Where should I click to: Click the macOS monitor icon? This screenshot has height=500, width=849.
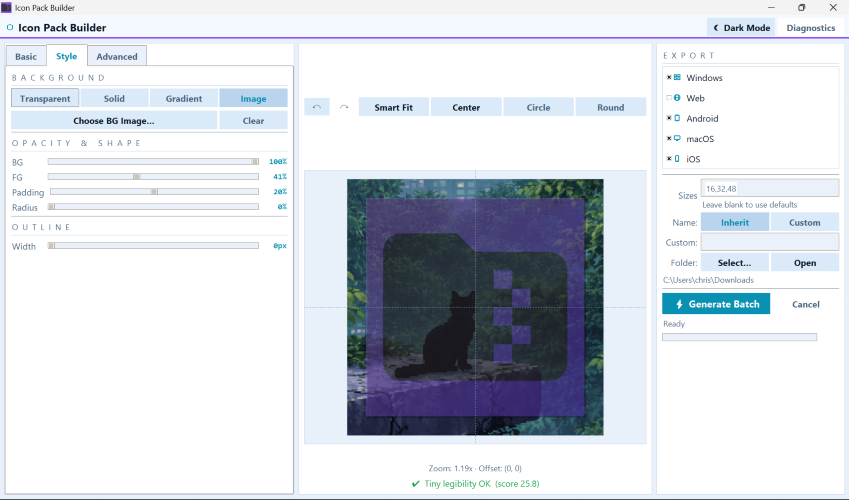[x=677, y=139]
